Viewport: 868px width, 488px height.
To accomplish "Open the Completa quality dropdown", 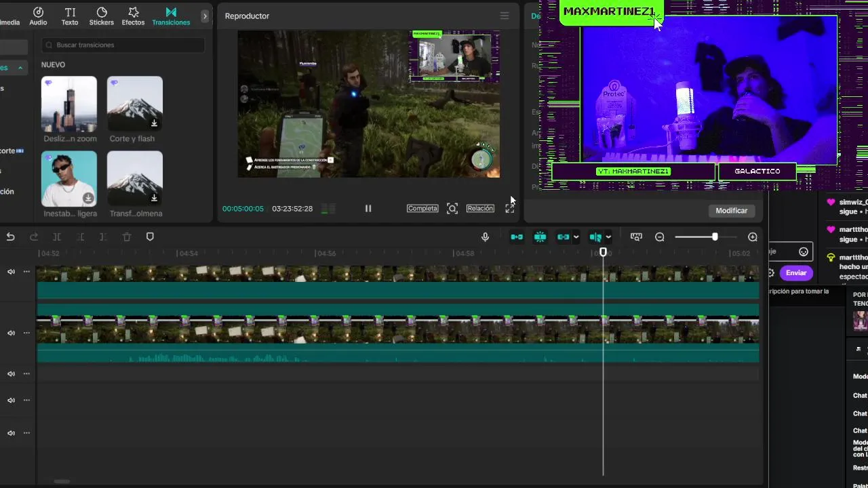I will [x=422, y=208].
